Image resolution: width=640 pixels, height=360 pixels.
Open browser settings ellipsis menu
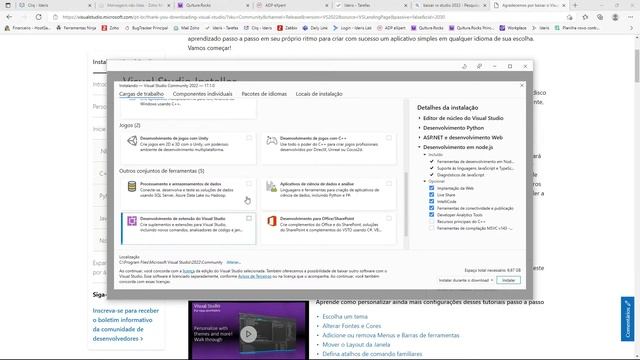[x=631, y=17]
